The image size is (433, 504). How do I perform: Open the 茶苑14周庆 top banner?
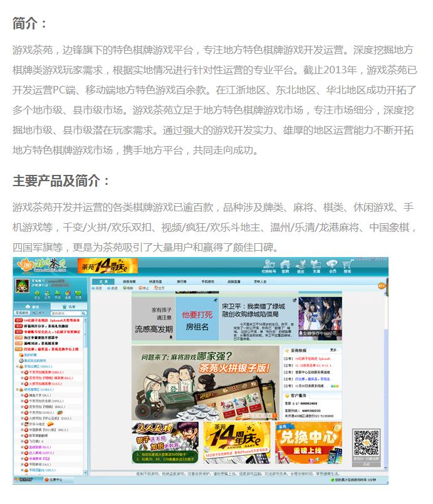(108, 266)
